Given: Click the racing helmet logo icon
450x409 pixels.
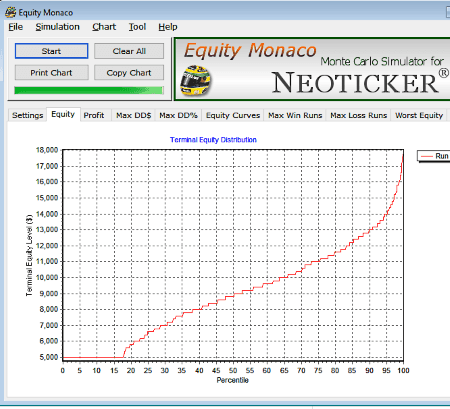Looking at the screenshot, I should [195, 80].
